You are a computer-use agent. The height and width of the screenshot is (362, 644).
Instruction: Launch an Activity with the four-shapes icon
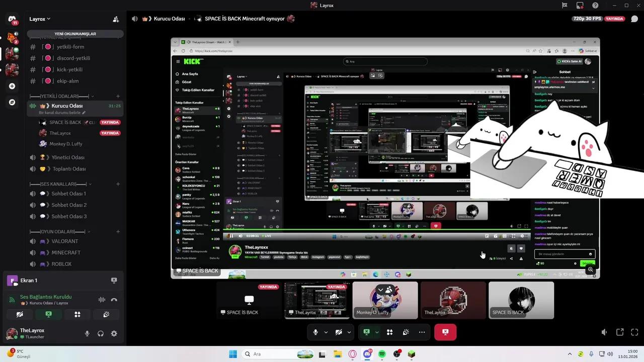pos(389,332)
